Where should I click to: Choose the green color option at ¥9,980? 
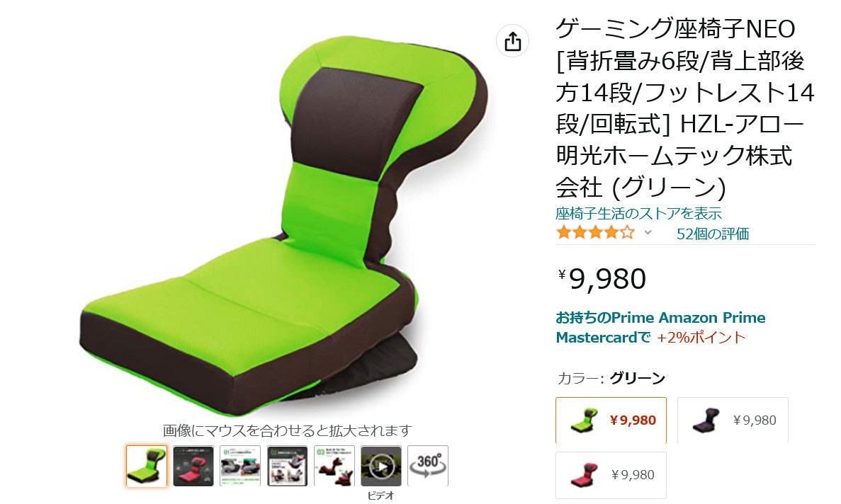coord(611,420)
